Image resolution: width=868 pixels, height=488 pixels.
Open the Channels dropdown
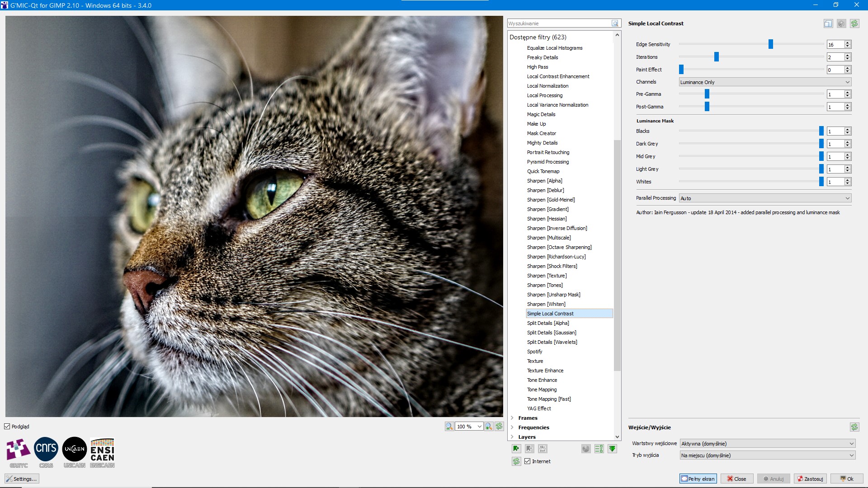(x=764, y=82)
